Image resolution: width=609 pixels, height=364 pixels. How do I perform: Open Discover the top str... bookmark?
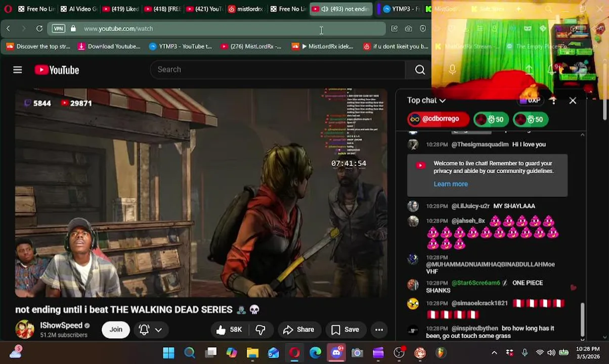click(38, 47)
